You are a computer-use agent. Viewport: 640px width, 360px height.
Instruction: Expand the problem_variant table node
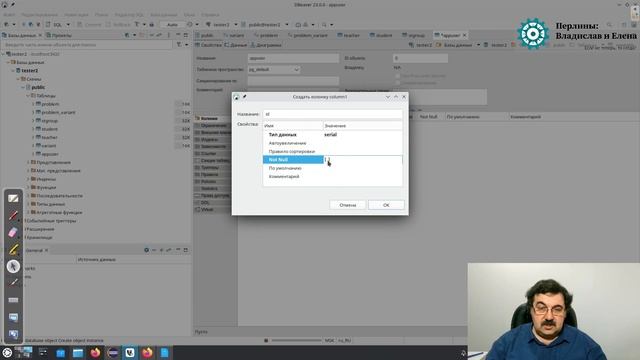coord(33,112)
